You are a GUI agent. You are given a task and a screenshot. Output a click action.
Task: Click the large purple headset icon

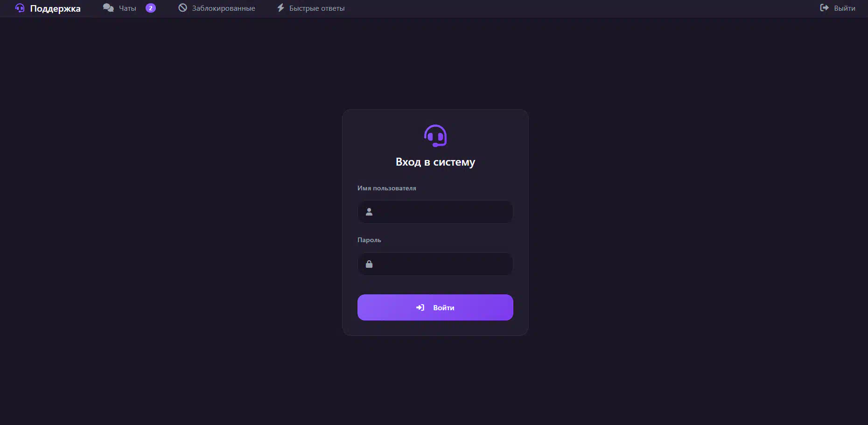pyautogui.click(x=435, y=136)
